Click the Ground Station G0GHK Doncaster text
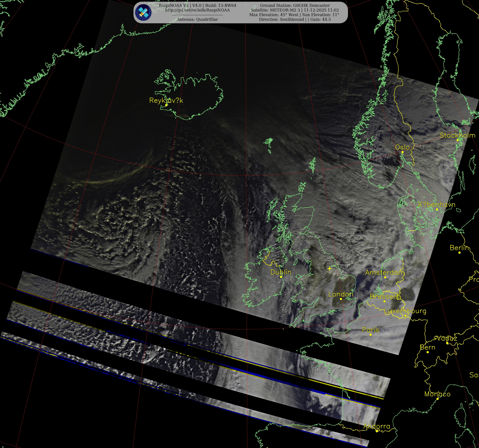This screenshot has height=448, width=479. [295, 5]
